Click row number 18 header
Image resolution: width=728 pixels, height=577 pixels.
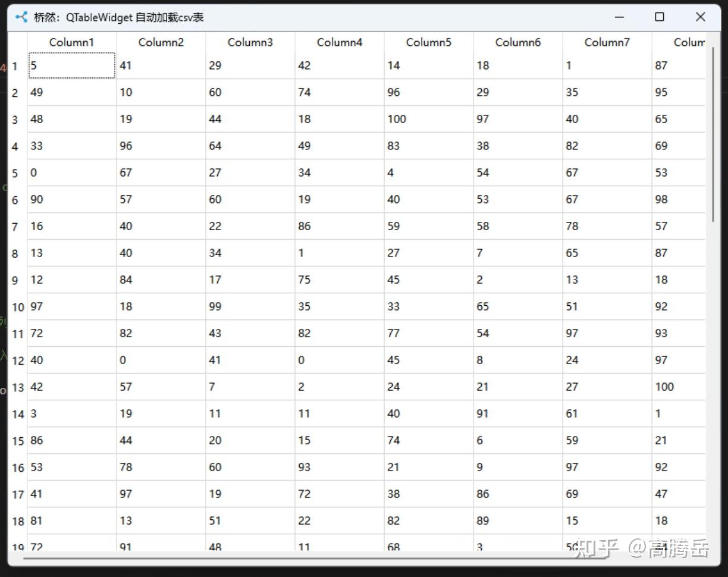coord(18,521)
